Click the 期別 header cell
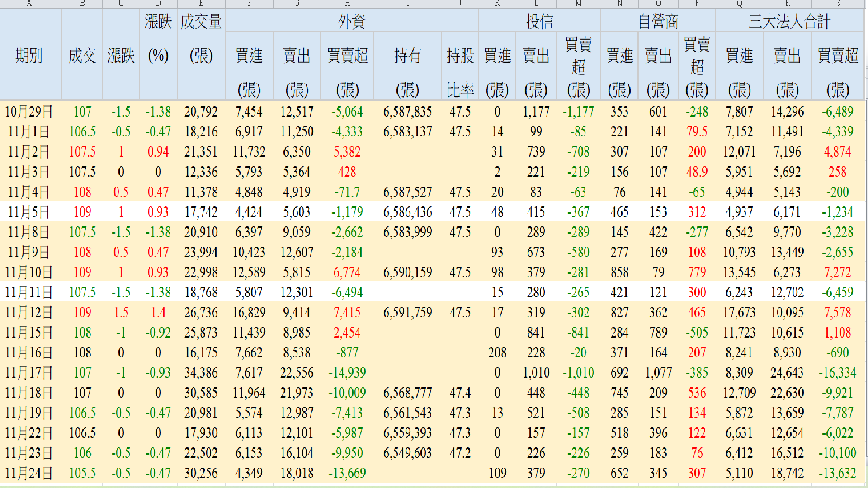 [x=28, y=56]
